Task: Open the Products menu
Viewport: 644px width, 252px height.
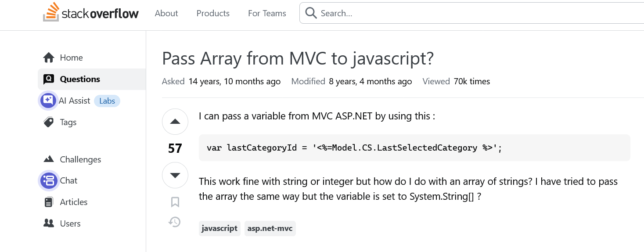Action: [x=213, y=13]
